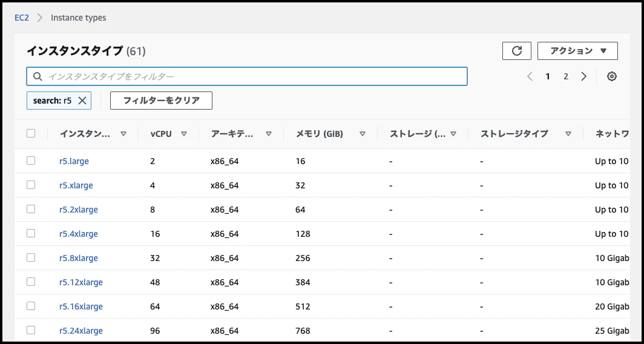Open the r5.24xlarge instance type link
This screenshot has width=644, height=344.
click(81, 331)
